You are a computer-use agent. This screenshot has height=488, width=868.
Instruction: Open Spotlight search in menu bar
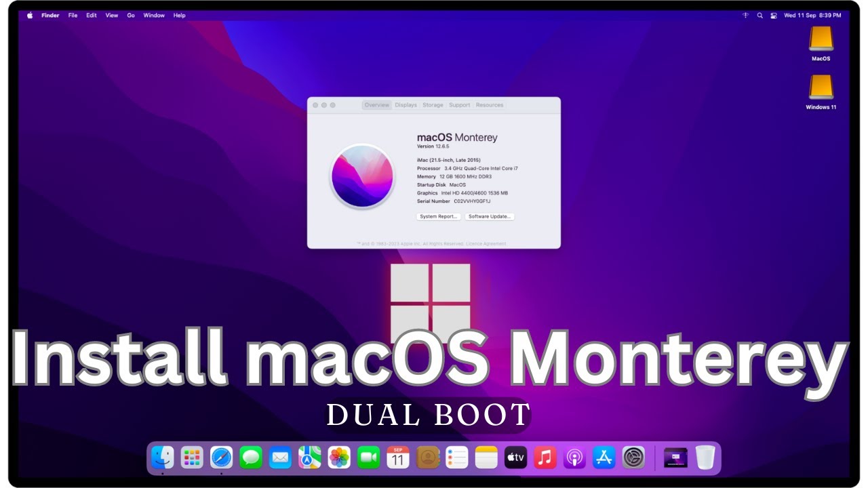(x=760, y=15)
